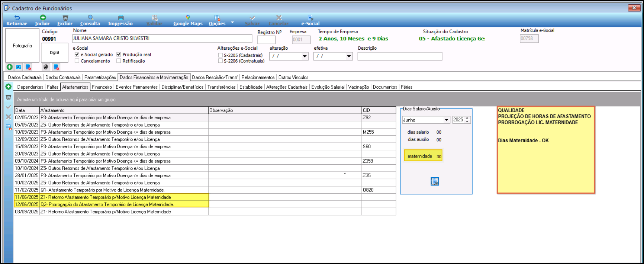Click the Opções grid icon
The width and height of the screenshot is (644, 264).
point(217,18)
